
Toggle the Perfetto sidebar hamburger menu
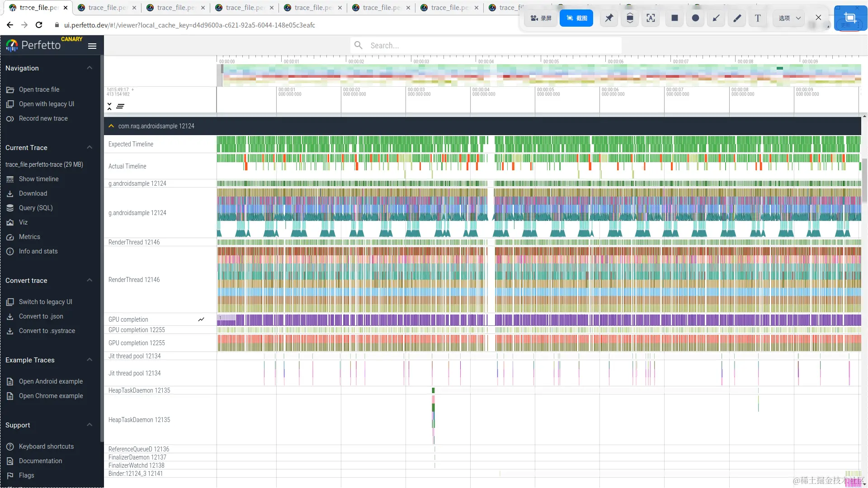tap(92, 46)
